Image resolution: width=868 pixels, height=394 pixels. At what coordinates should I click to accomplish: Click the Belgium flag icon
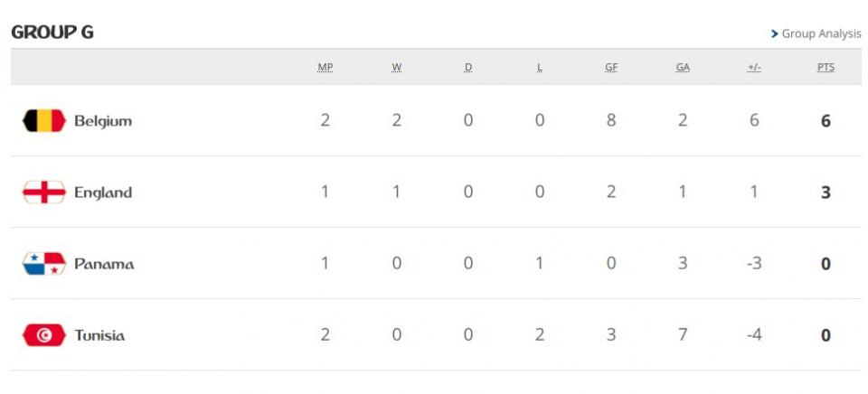coord(44,121)
